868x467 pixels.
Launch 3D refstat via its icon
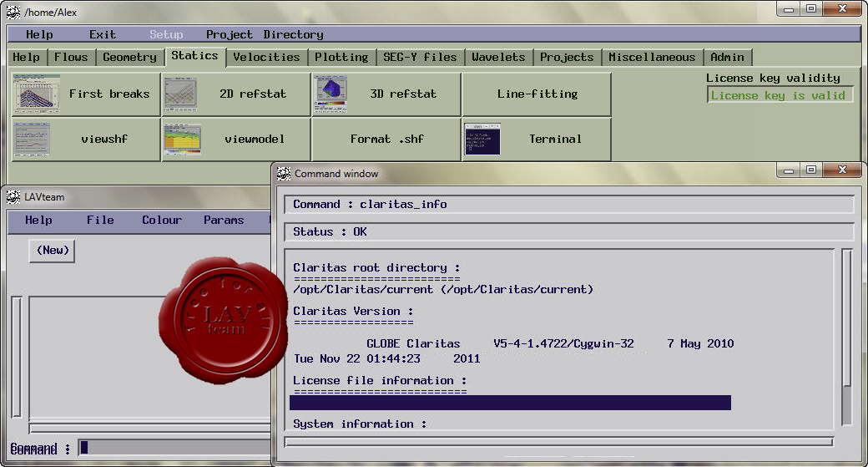(x=331, y=94)
